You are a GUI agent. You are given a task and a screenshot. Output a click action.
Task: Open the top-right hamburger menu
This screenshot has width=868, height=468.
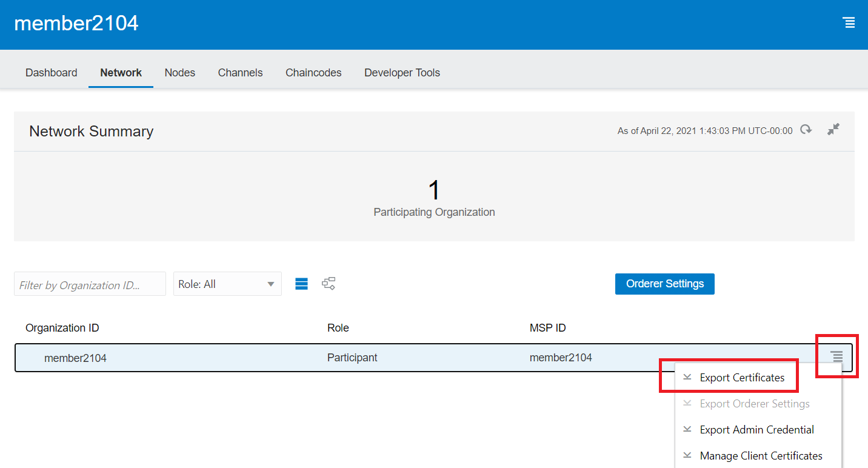(849, 23)
